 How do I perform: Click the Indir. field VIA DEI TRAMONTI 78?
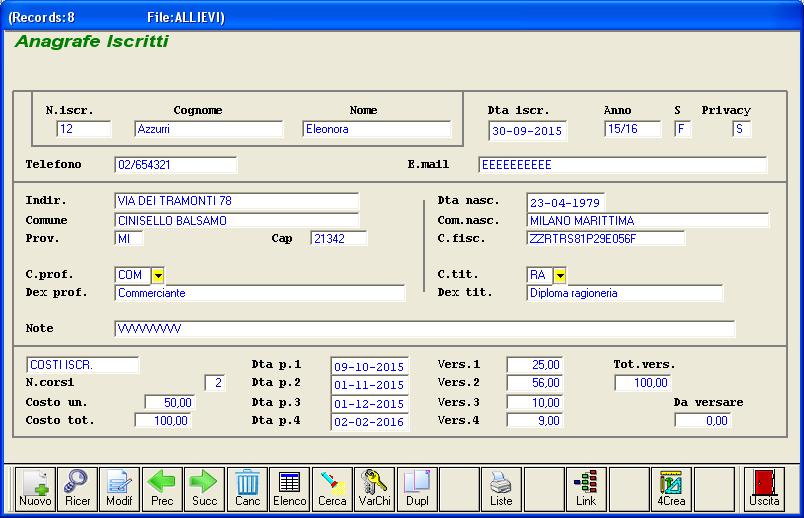pyautogui.click(x=237, y=201)
